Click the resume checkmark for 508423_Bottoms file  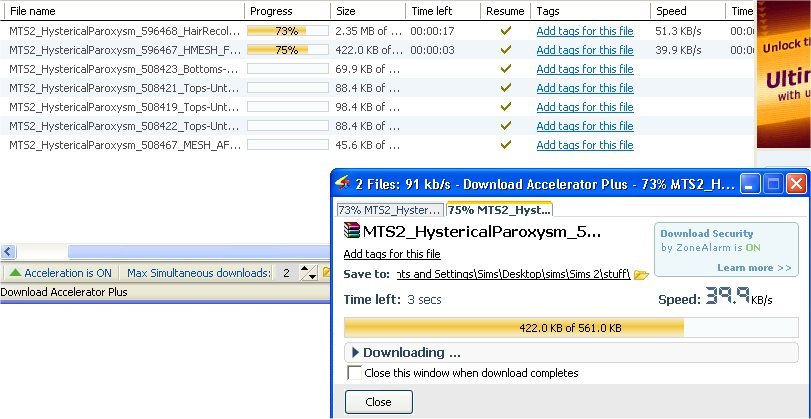pos(506,69)
